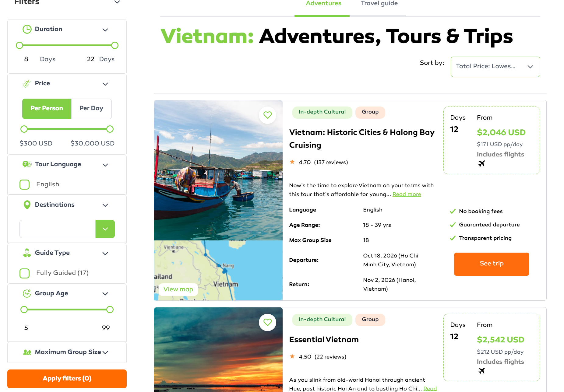Favorite the Historic Cities & Halong Bay tour heart
The width and height of the screenshot is (564, 392).
(267, 115)
